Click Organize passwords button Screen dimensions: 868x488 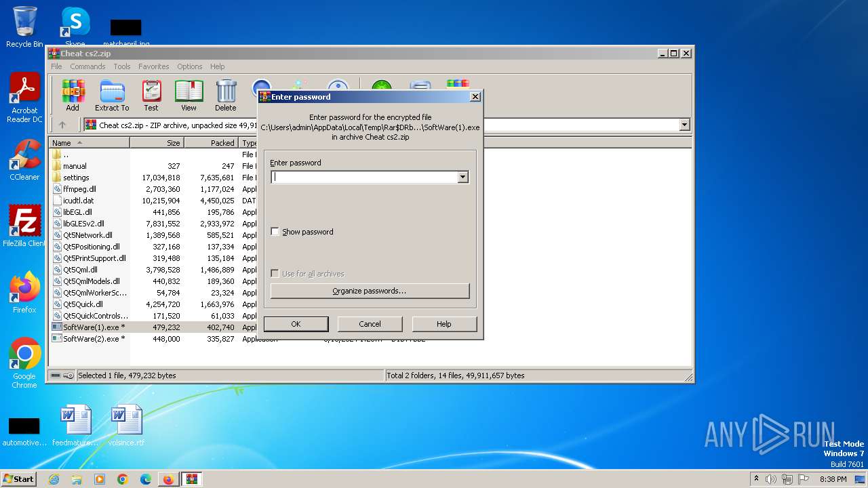(370, 291)
